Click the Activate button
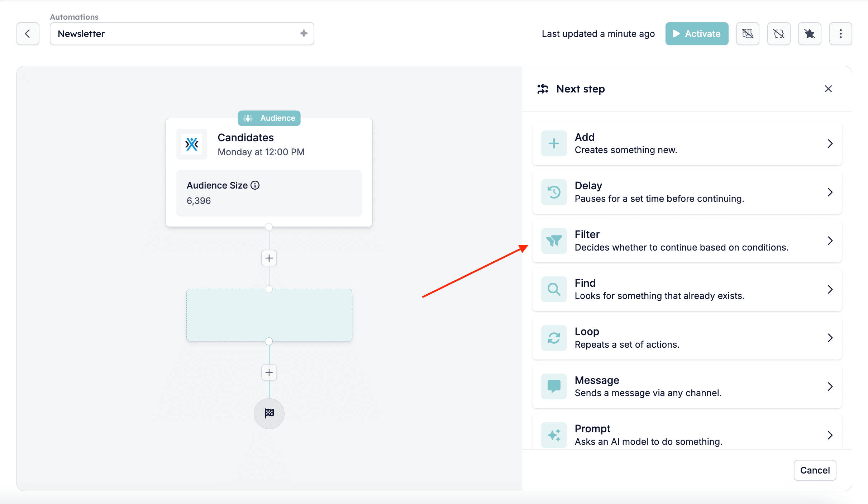 697,34
